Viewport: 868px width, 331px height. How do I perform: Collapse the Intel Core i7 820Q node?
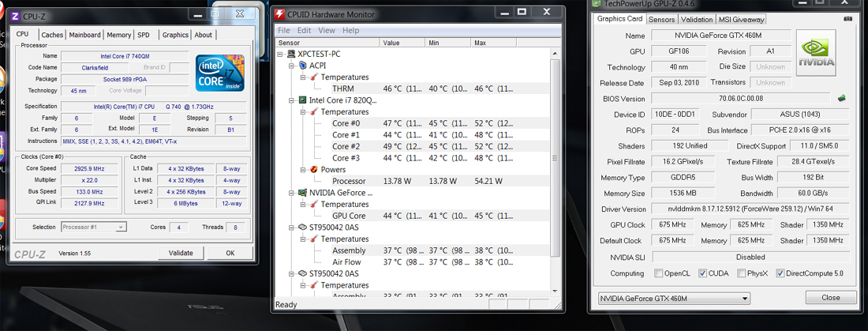291,100
